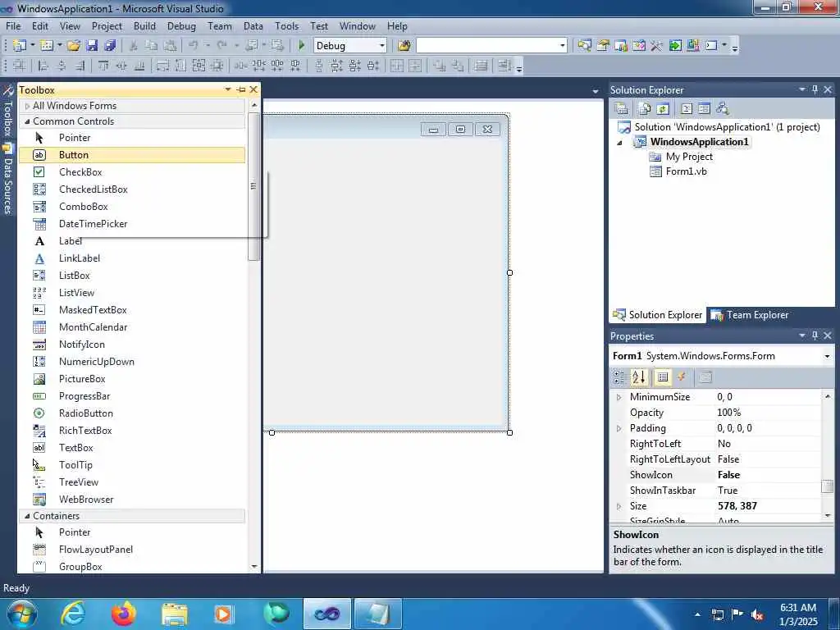Open the Build menu
Screen dimensions: 840x630
(144, 25)
